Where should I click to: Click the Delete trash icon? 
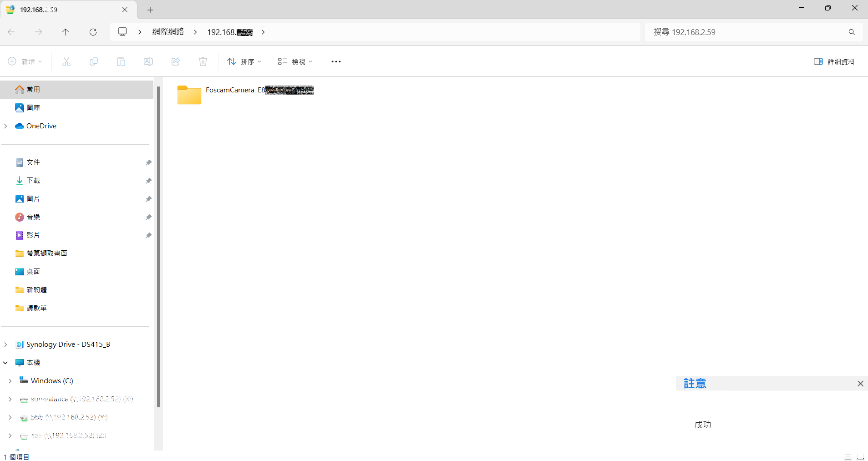click(203, 61)
